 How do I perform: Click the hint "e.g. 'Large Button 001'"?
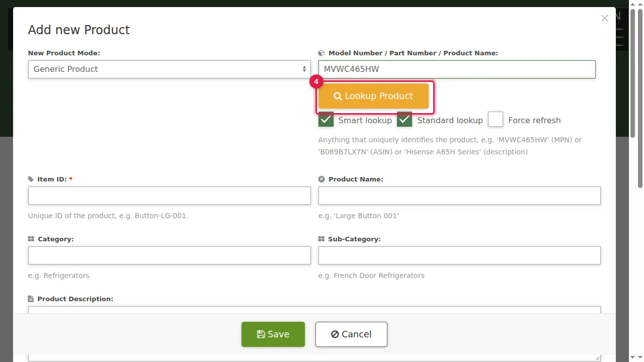(x=359, y=216)
